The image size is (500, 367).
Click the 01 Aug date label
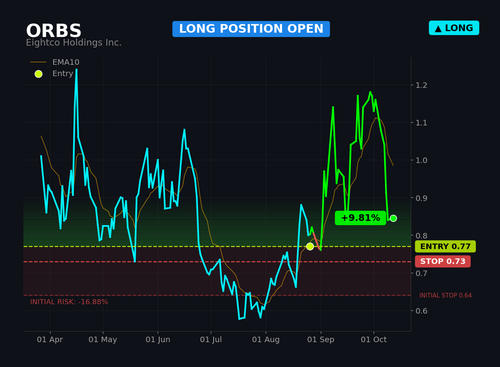point(266,340)
